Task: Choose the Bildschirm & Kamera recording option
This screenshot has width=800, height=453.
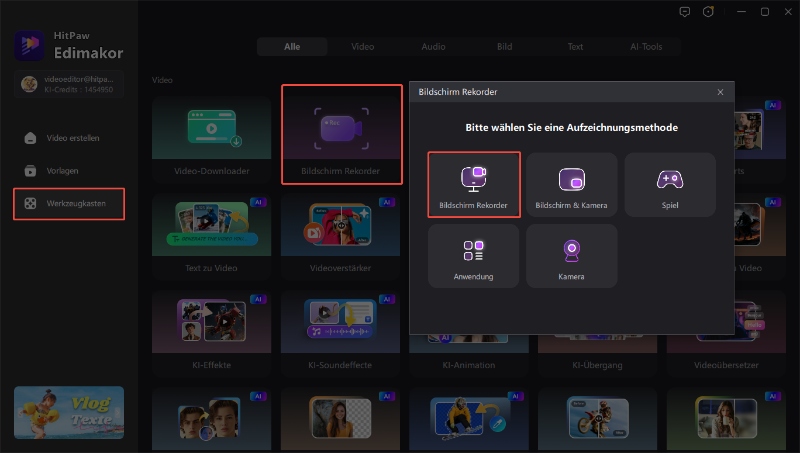Action: click(x=571, y=184)
